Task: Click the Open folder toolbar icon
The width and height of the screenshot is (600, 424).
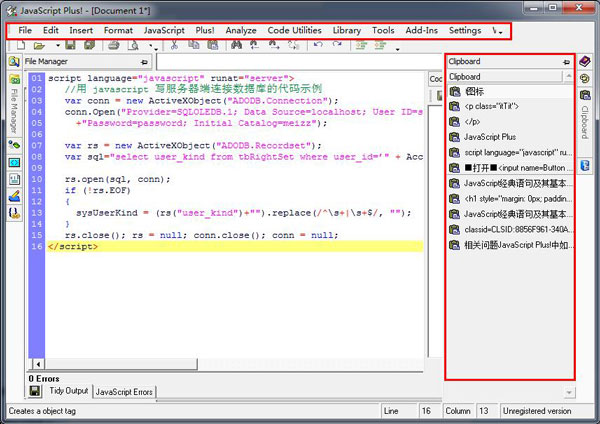Action: click(x=39, y=46)
